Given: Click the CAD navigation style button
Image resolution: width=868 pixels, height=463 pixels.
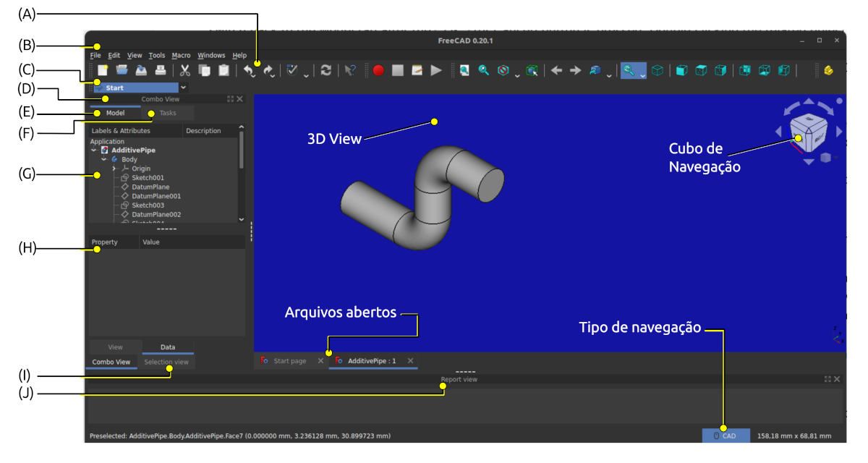Looking at the screenshot, I should (726, 436).
